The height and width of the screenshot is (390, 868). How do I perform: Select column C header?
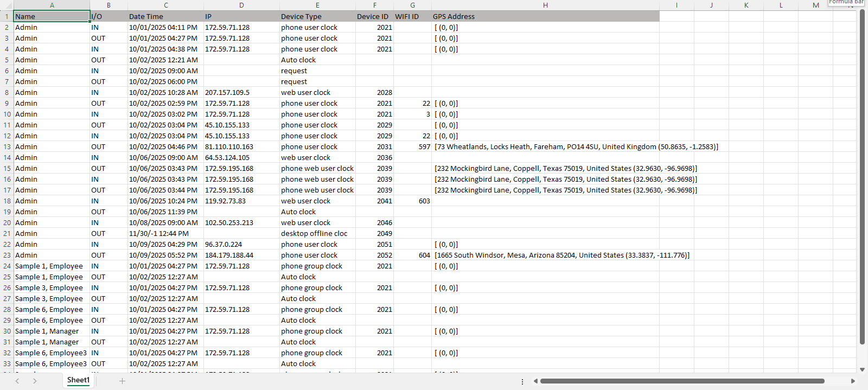pyautogui.click(x=165, y=5)
